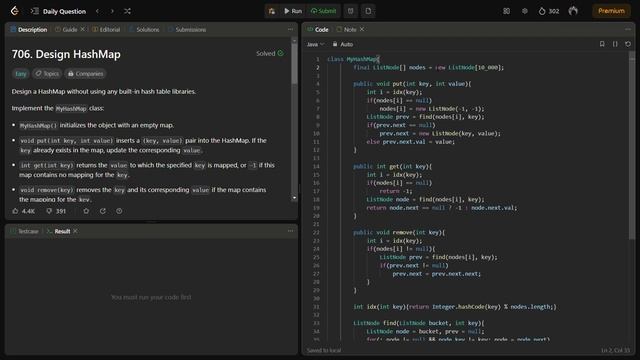The height and width of the screenshot is (360, 640).
Task: Reset code to default with the undo icon
Action: tap(628, 44)
